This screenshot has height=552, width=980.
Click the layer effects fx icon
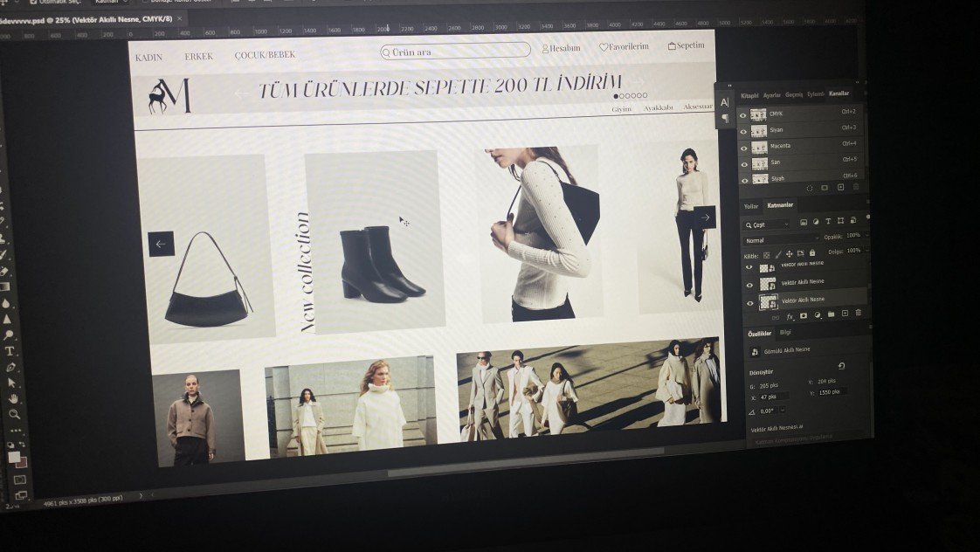(x=790, y=316)
